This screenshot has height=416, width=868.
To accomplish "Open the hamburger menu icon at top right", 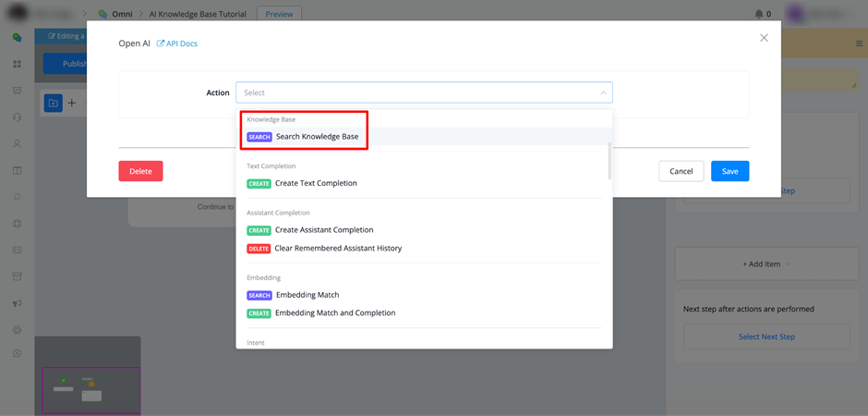I will tap(856, 43).
